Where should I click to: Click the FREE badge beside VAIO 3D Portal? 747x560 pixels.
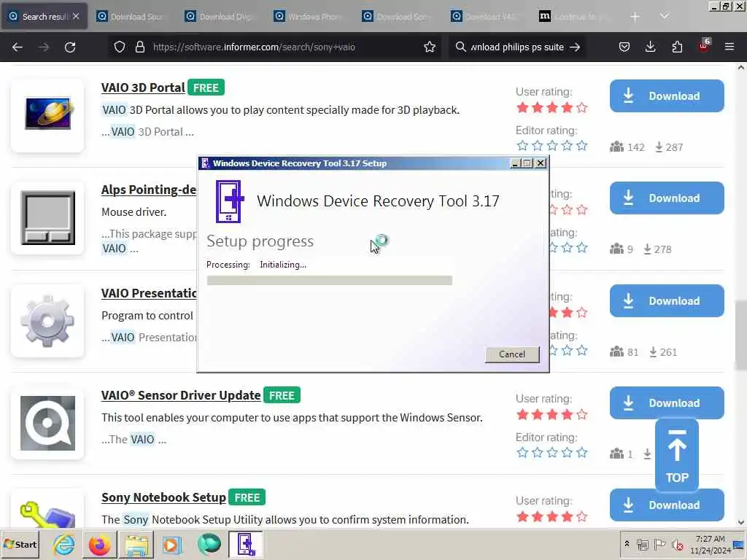click(x=206, y=87)
